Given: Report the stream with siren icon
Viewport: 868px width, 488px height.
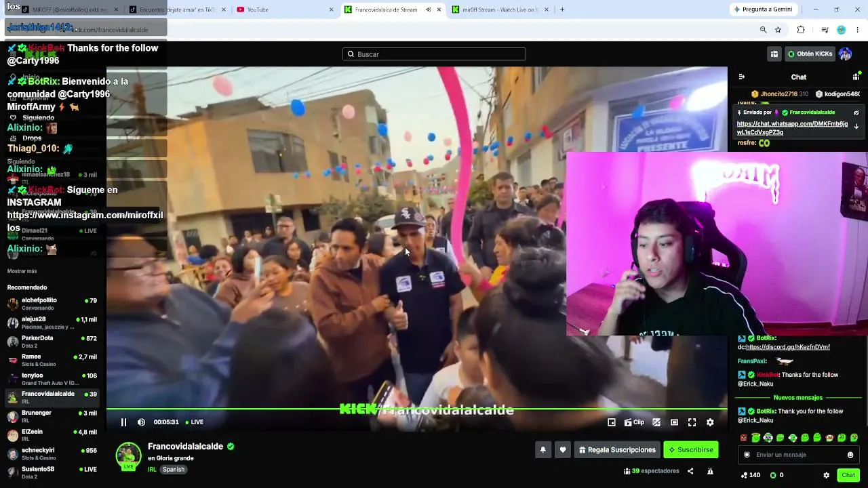Looking at the screenshot, I should click(710, 471).
